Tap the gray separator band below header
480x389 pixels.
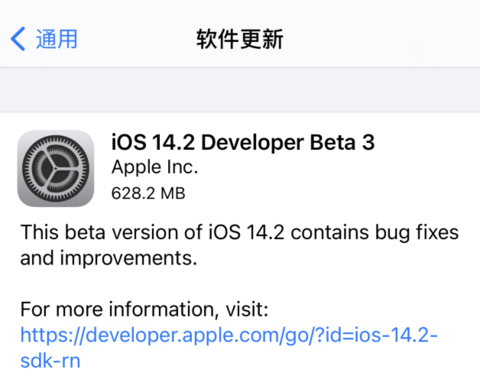240,90
